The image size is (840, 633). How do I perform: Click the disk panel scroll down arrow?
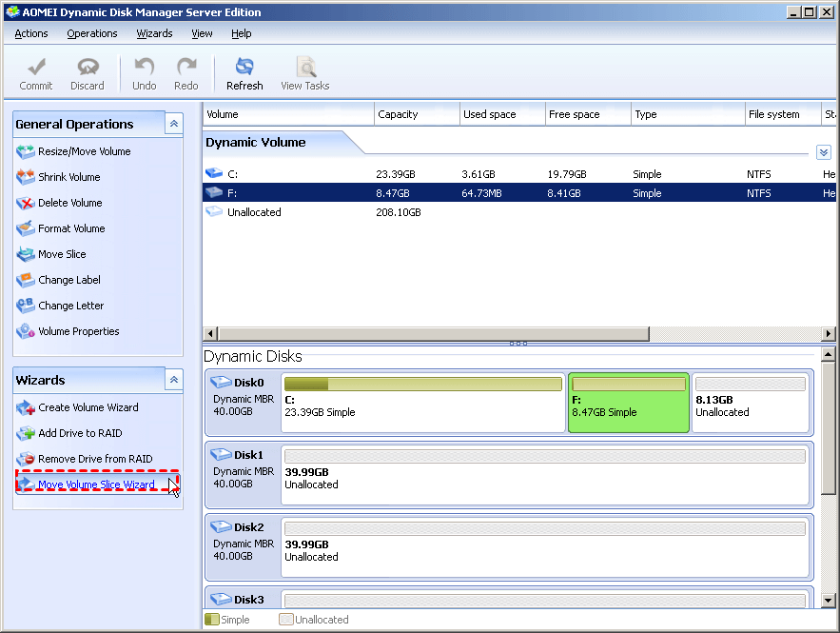[x=829, y=601]
